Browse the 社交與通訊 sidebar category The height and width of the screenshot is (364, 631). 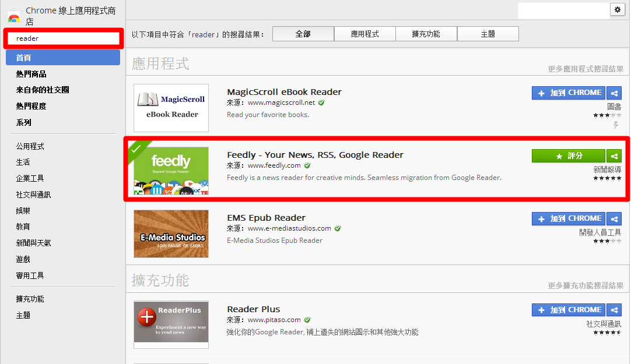pyautogui.click(x=33, y=195)
